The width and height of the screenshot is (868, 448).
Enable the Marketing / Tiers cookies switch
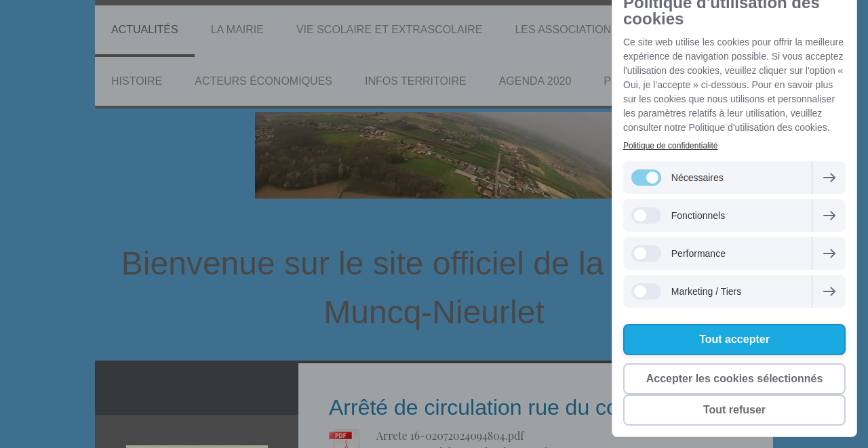coord(646,291)
